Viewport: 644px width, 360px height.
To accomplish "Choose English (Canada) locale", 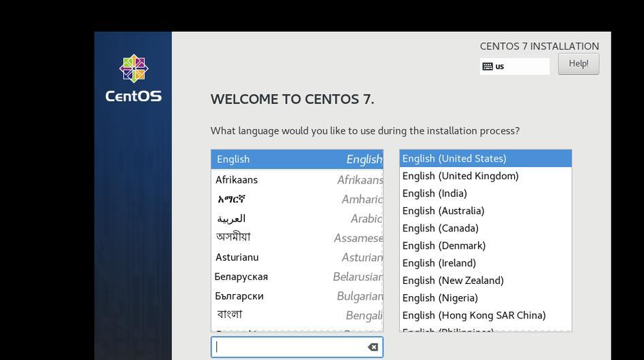I will click(x=486, y=228).
